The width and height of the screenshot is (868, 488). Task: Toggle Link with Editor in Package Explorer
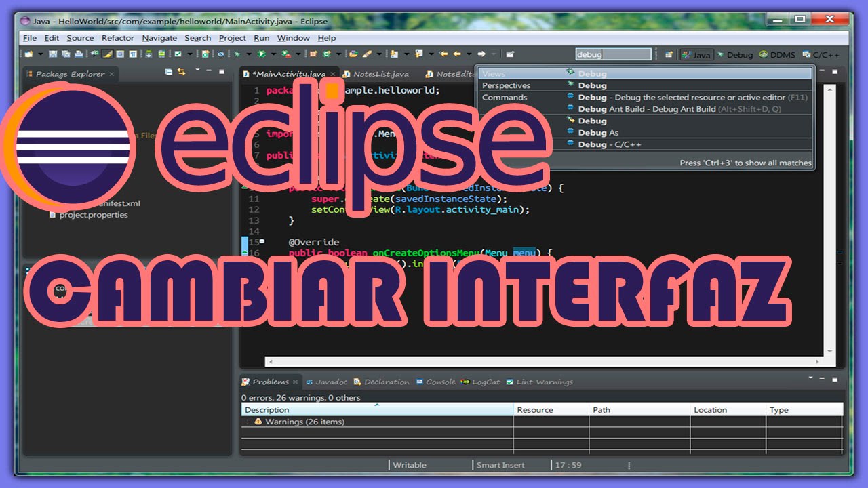click(x=181, y=71)
